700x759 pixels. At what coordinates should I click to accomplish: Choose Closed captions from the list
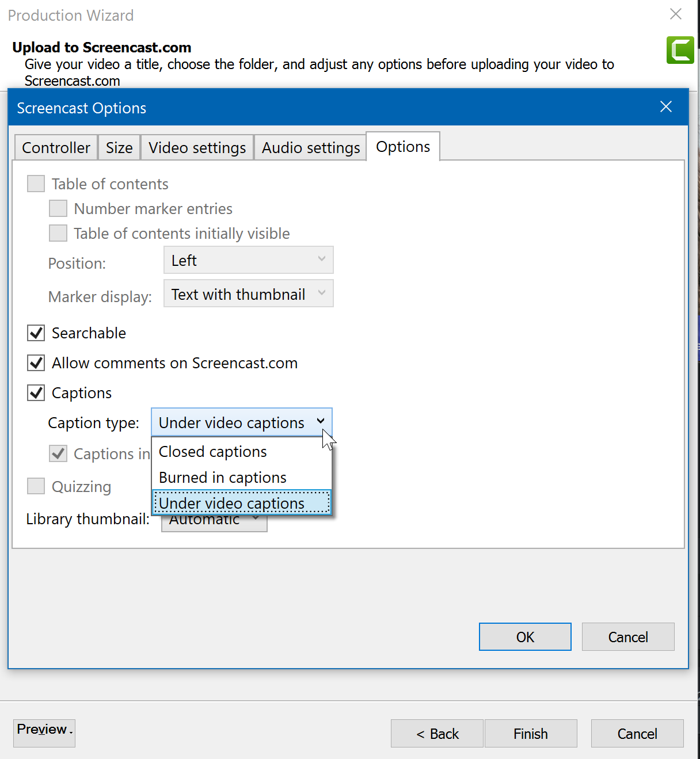(242, 452)
